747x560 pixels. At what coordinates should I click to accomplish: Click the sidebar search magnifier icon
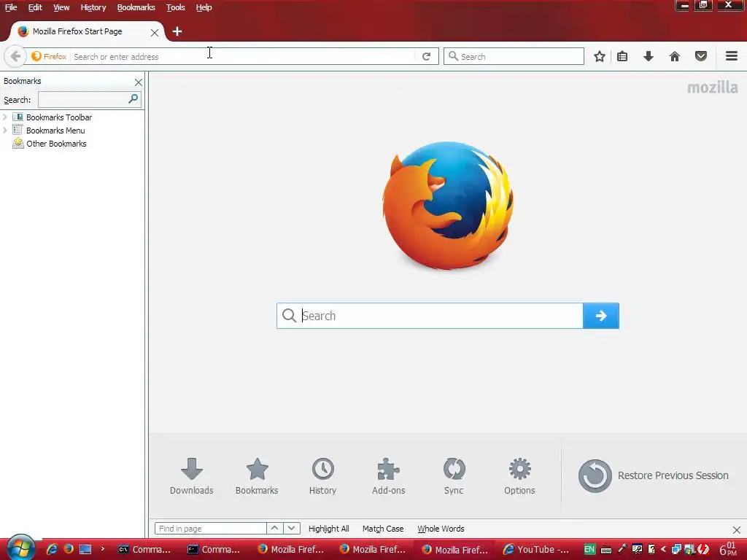pyautogui.click(x=133, y=99)
